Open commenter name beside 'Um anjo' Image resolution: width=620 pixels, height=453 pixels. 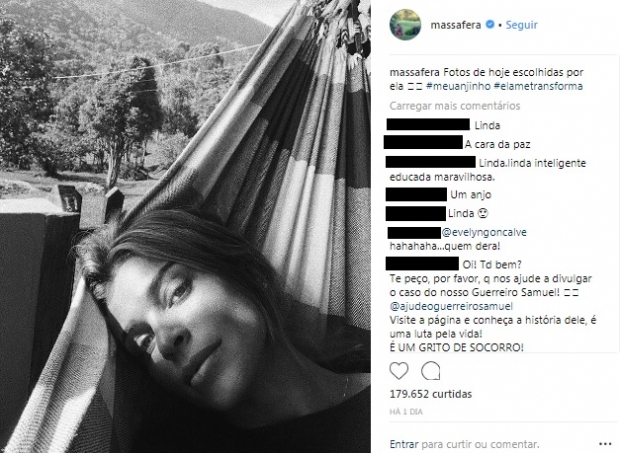coord(416,194)
